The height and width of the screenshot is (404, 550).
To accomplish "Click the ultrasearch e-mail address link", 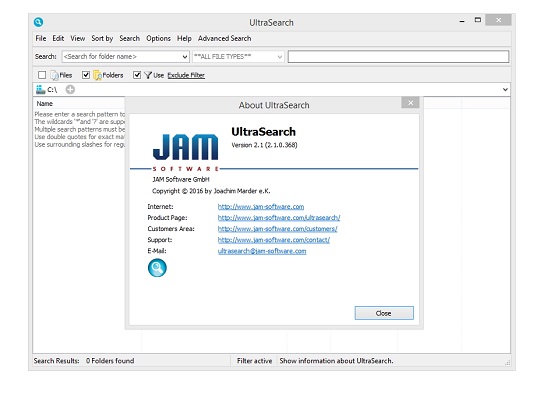I will [262, 251].
